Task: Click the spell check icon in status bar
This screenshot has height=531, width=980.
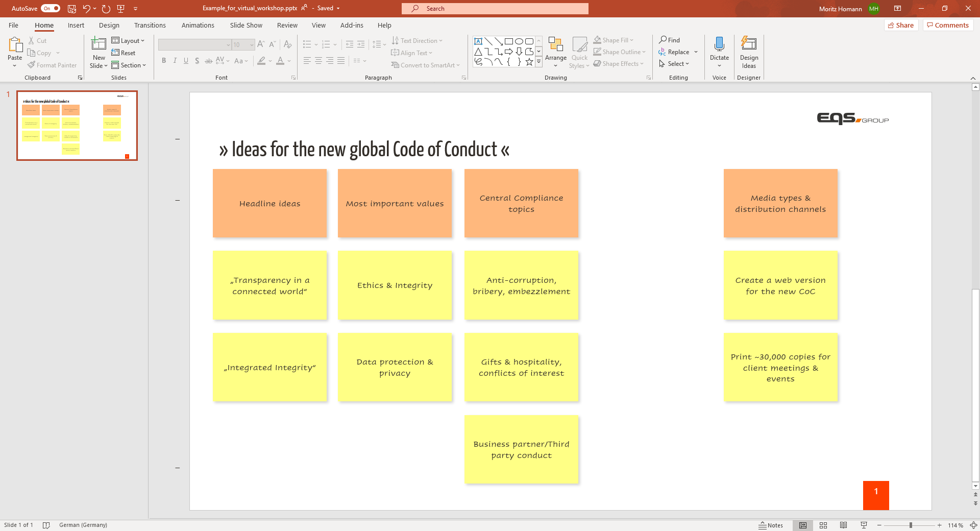Action: (46, 525)
